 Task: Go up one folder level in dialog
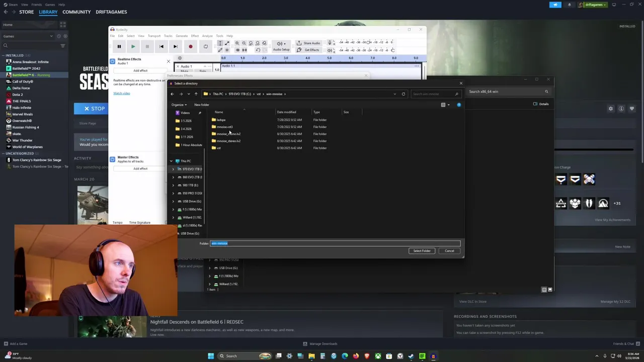(x=196, y=94)
